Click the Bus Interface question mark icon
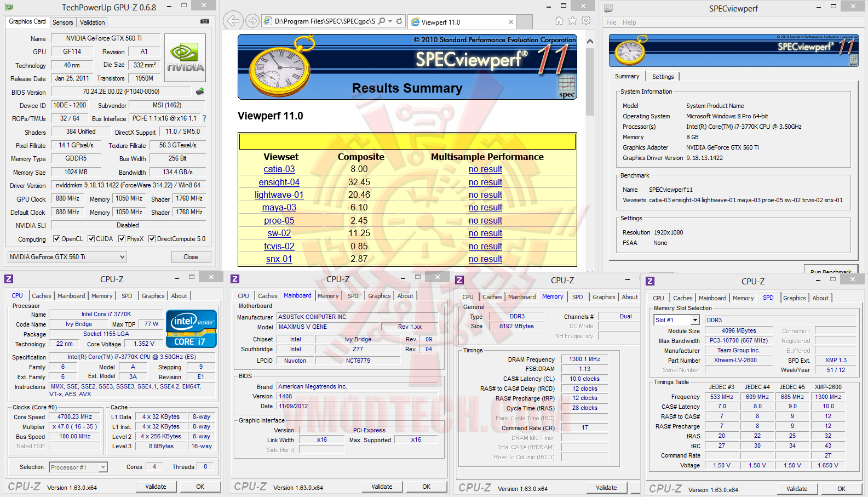 (204, 118)
